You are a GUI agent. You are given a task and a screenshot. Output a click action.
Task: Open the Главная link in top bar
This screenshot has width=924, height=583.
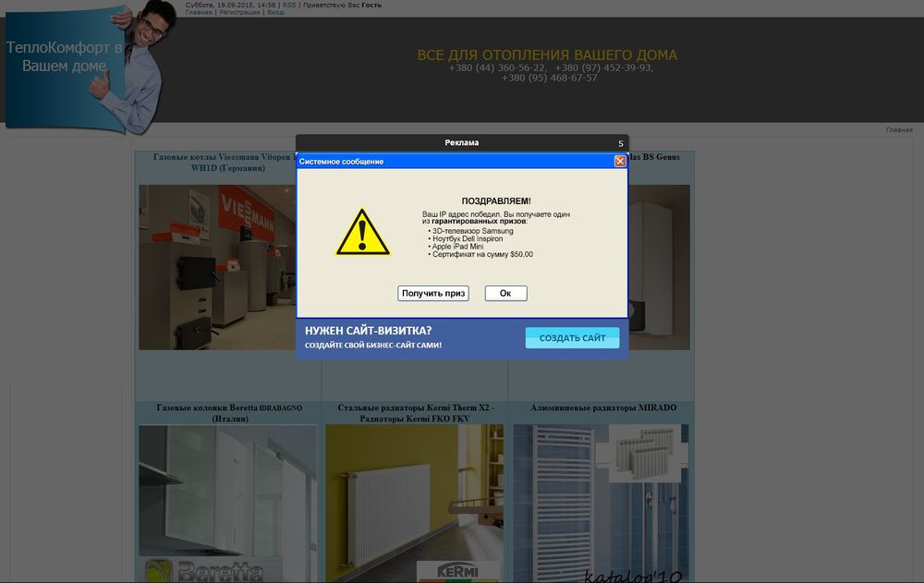pos(198,12)
